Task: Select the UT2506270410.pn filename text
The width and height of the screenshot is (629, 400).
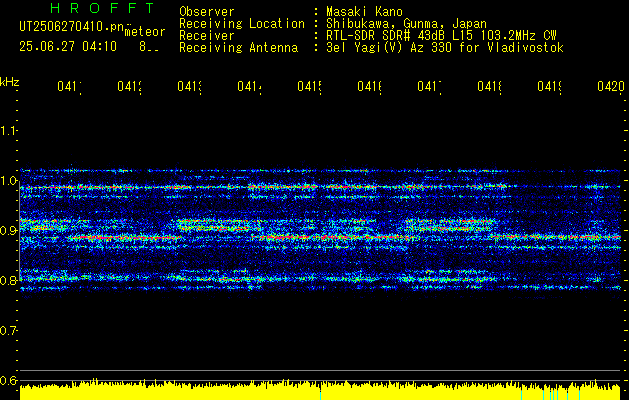Action: [x=71, y=27]
